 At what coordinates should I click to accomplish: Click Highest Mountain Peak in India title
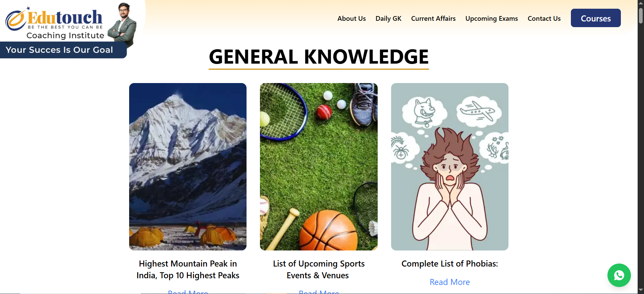[188, 270]
